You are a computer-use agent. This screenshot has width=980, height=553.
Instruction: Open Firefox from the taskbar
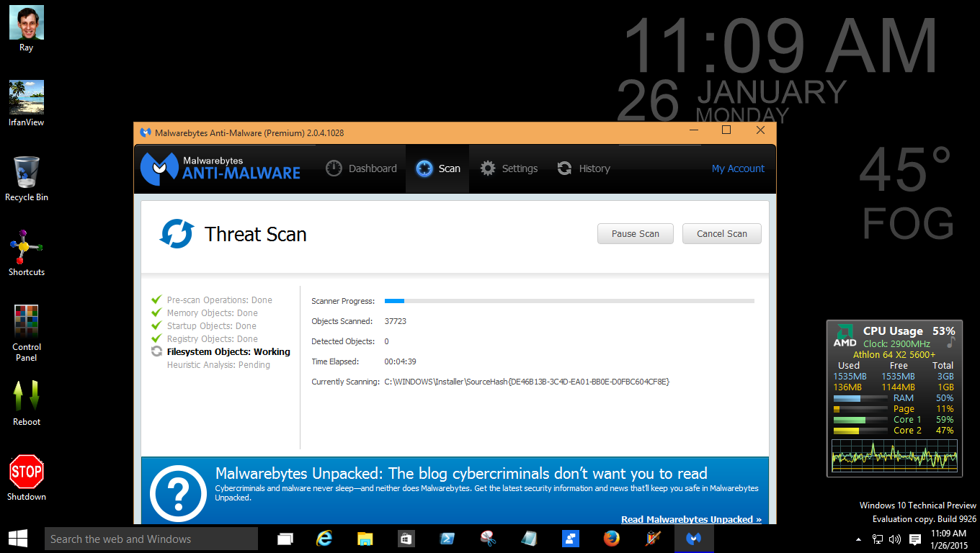611,539
